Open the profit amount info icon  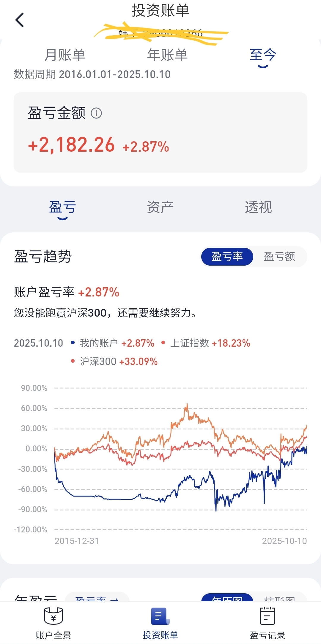[x=96, y=113]
